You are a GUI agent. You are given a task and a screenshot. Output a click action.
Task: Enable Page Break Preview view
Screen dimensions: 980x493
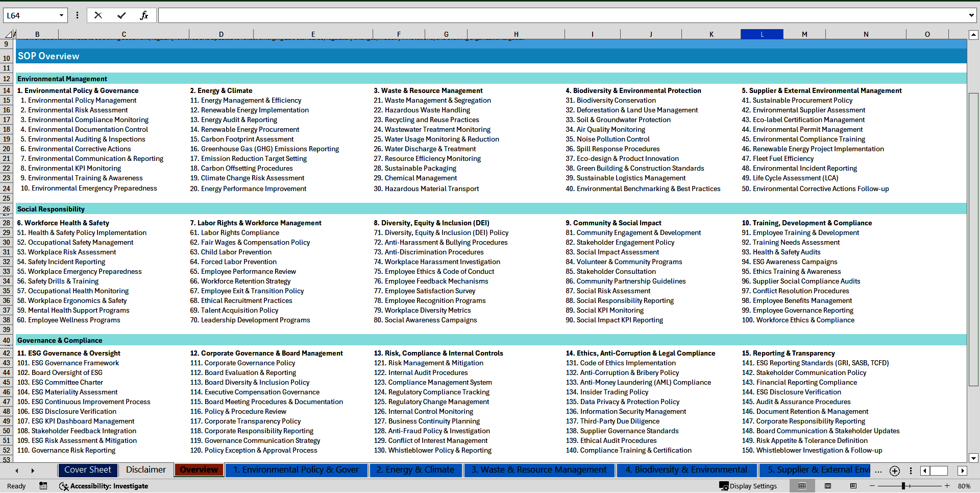pos(853,486)
